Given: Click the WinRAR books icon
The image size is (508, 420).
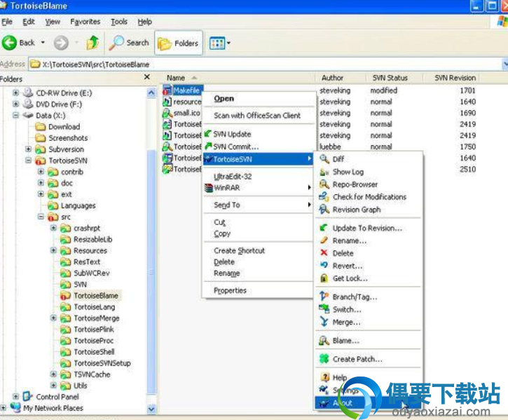Looking at the screenshot, I should tap(209, 188).
